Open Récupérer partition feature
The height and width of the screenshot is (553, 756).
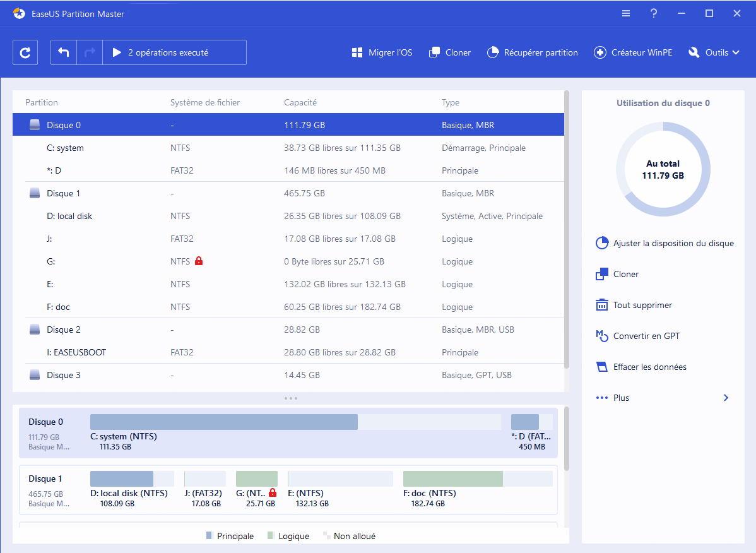[533, 52]
